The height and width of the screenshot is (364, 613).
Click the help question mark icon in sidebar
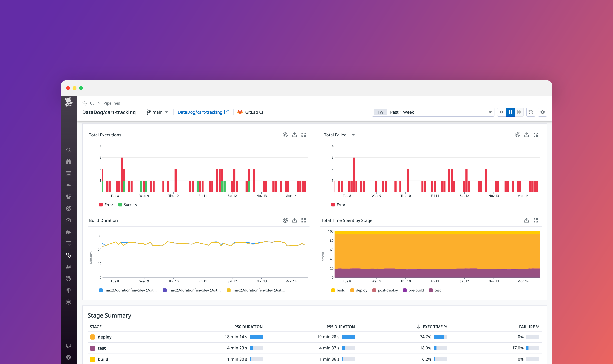click(69, 357)
